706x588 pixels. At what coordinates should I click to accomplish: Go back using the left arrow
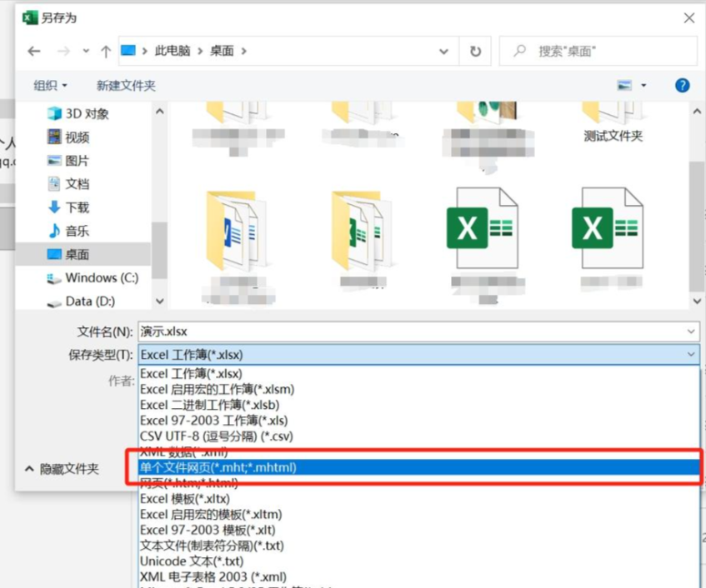pyautogui.click(x=34, y=52)
